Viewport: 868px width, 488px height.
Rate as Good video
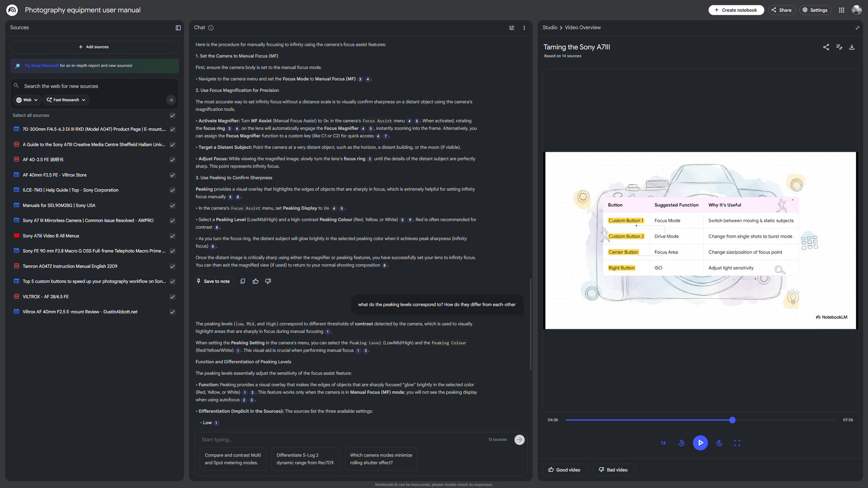click(x=564, y=470)
